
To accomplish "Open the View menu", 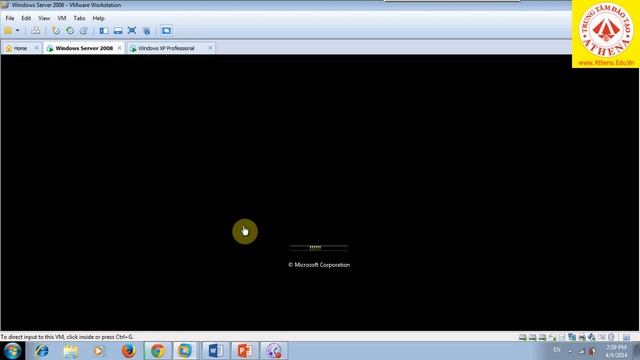I will [x=44, y=18].
